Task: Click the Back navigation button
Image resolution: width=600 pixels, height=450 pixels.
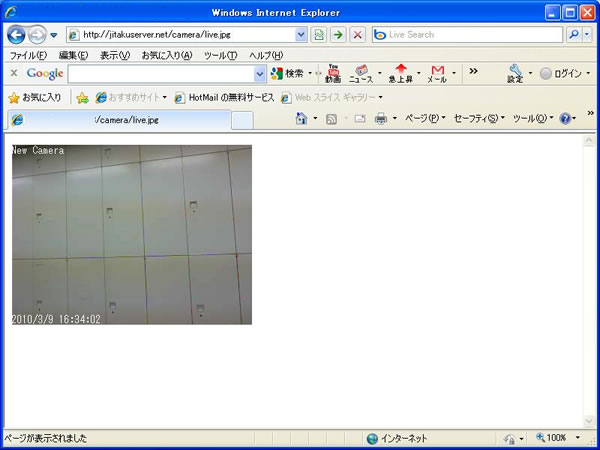Action: pyautogui.click(x=16, y=35)
